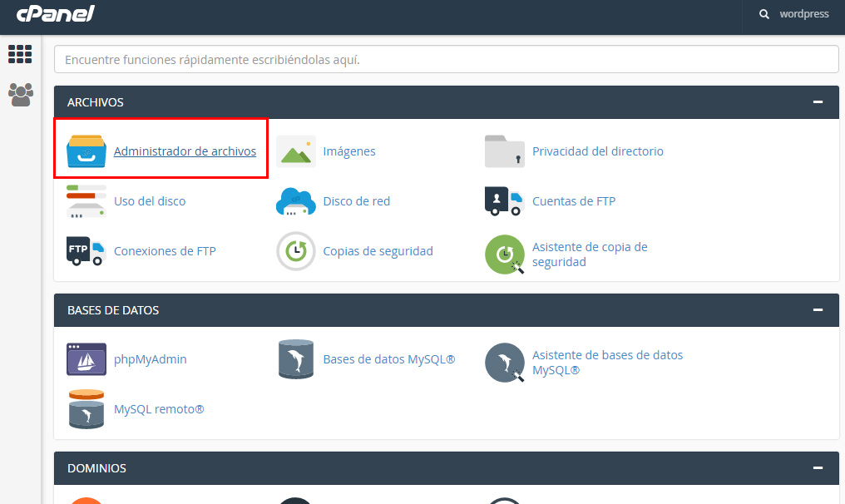
Task: Open the Privacidad del directorio link
Action: (598, 151)
